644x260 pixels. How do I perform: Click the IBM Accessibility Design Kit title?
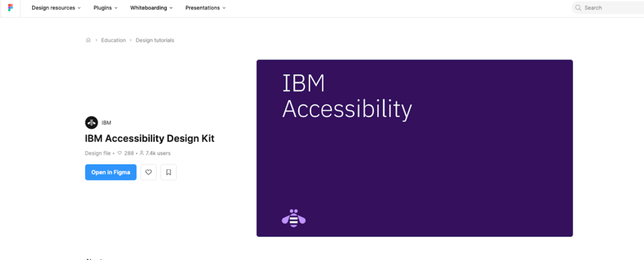150,139
